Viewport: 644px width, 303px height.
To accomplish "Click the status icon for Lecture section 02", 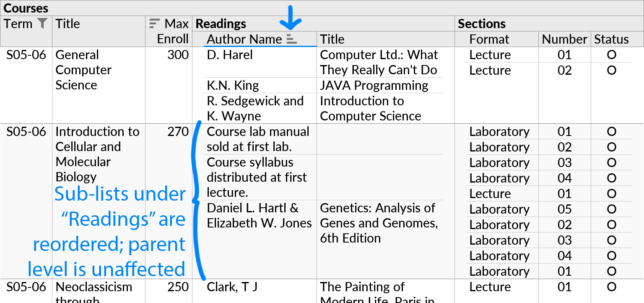I will 612,71.
